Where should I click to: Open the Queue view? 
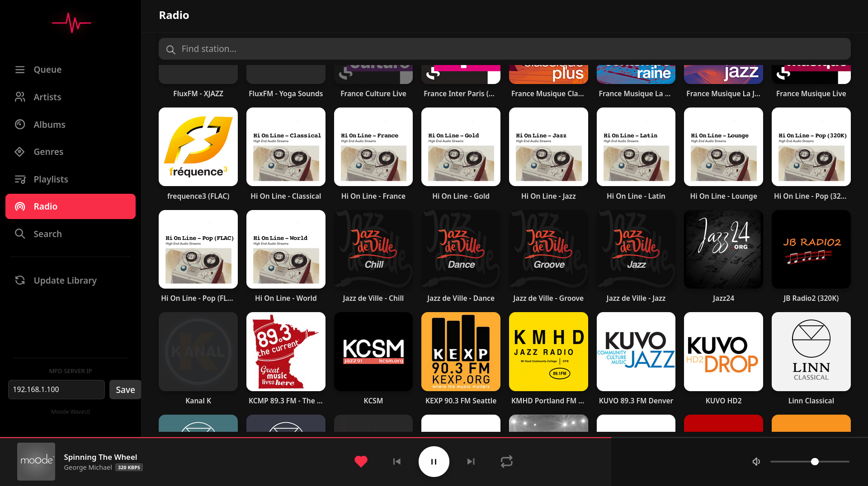pyautogui.click(x=71, y=70)
